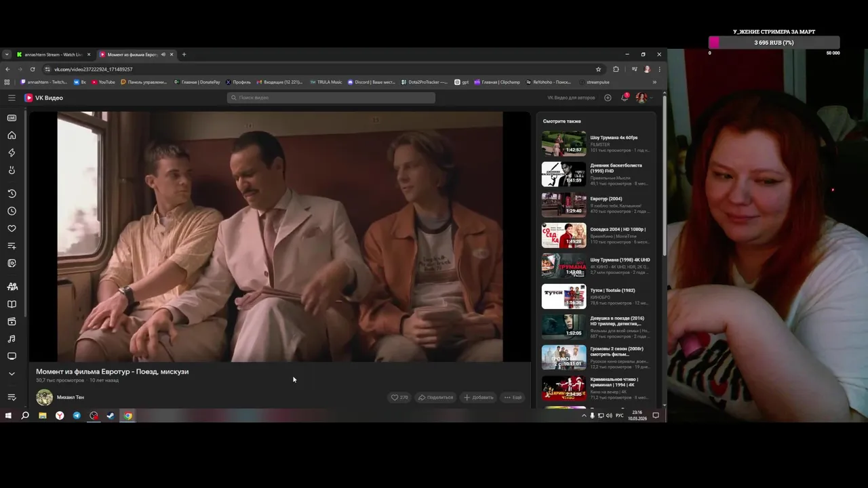Open a new browser tab
Screen dimensions: 868x488
click(184, 54)
